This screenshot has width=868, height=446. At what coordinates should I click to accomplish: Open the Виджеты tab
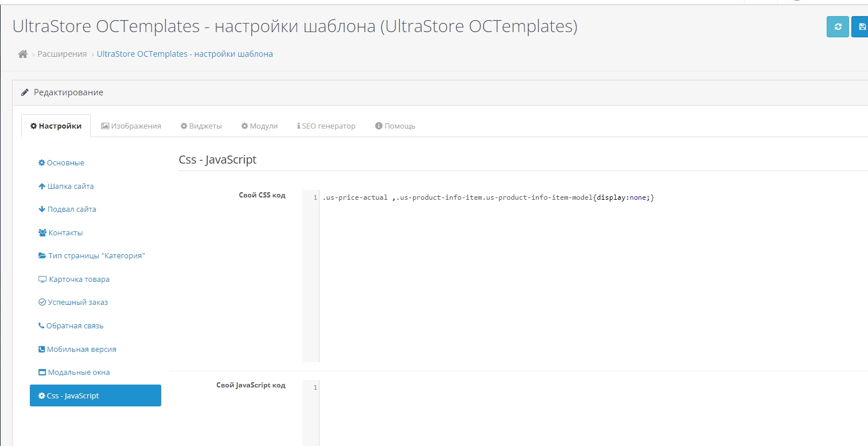click(x=201, y=126)
